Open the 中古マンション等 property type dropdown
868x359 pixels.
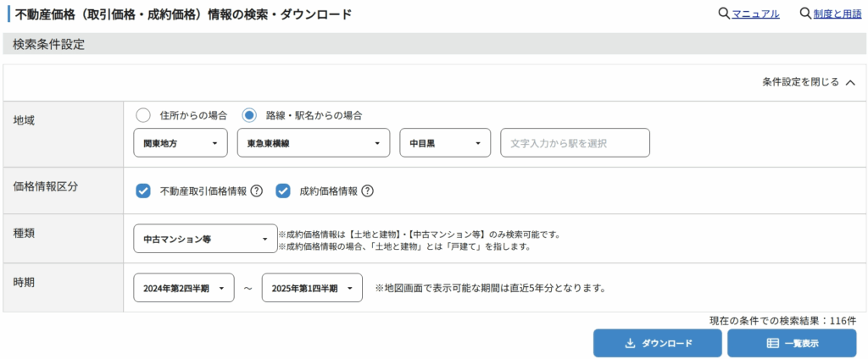click(205, 239)
